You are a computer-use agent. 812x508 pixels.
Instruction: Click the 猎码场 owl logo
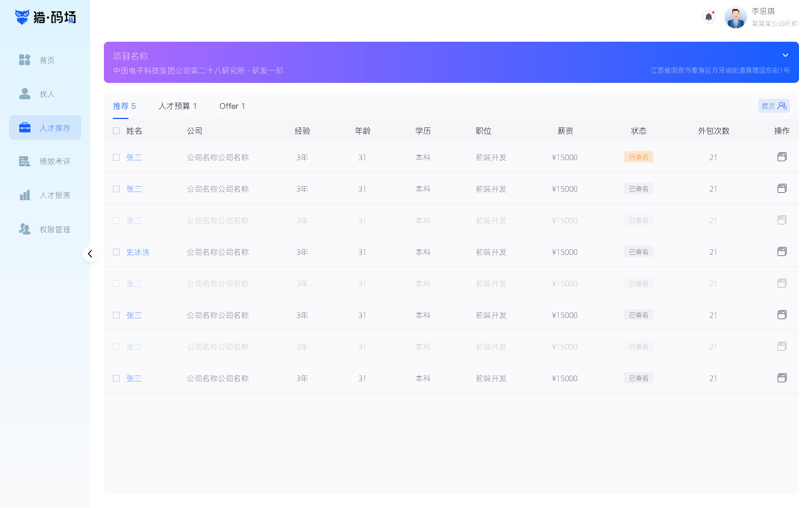click(x=23, y=17)
